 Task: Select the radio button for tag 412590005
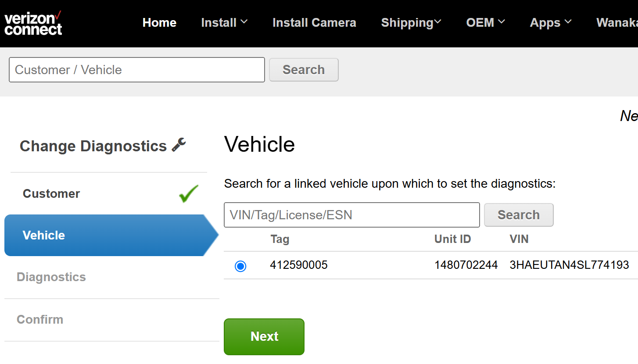pyautogui.click(x=240, y=266)
